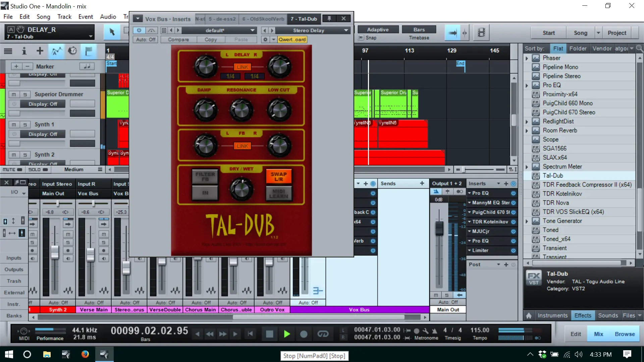
Task: Open the Inspector info icon
Action: (x=24, y=51)
